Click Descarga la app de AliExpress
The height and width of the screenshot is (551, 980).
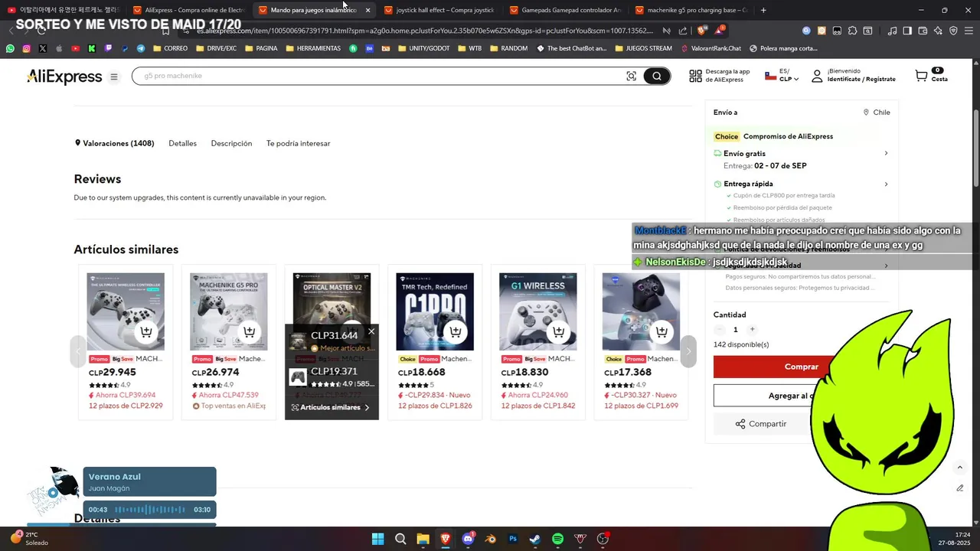(719, 76)
